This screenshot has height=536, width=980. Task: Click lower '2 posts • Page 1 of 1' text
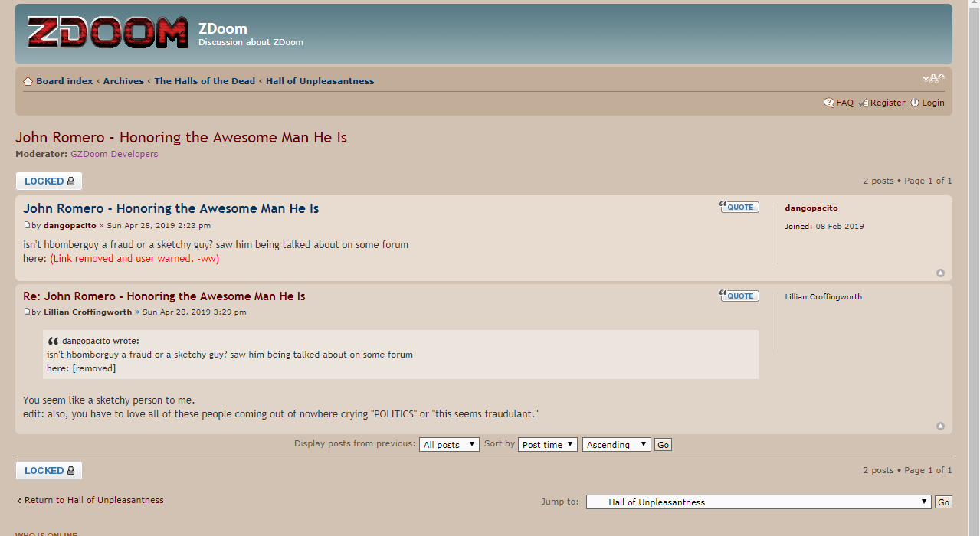tap(907, 470)
